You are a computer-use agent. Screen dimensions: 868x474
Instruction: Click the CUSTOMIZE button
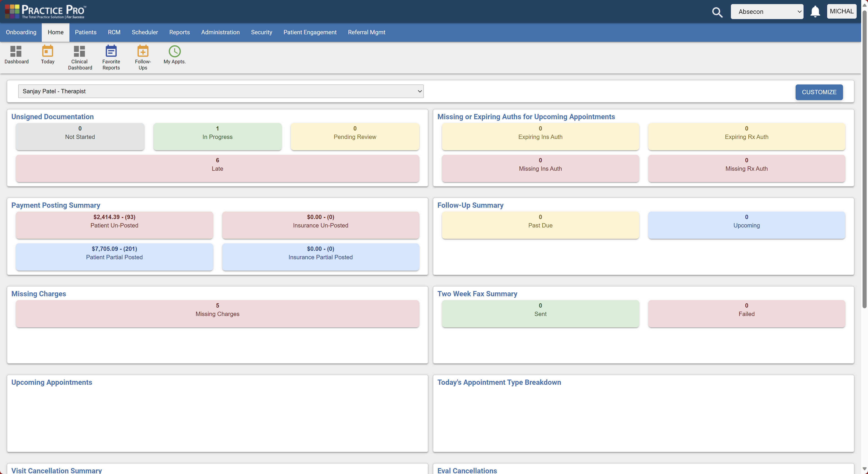point(819,92)
